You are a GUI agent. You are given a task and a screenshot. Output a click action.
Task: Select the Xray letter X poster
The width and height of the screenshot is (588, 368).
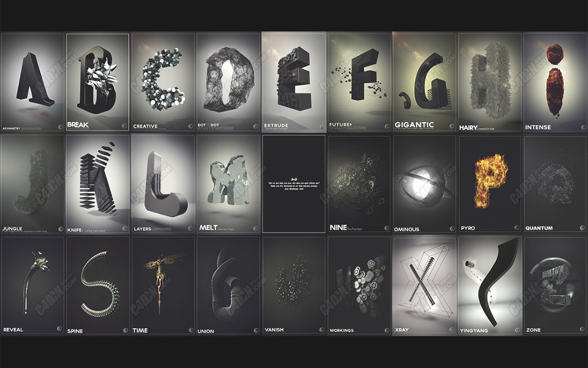point(425,286)
